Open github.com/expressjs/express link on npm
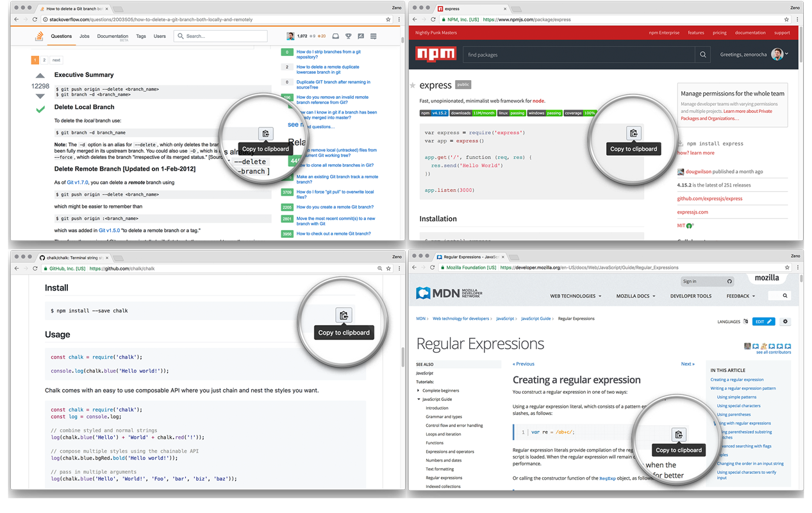 click(x=710, y=199)
